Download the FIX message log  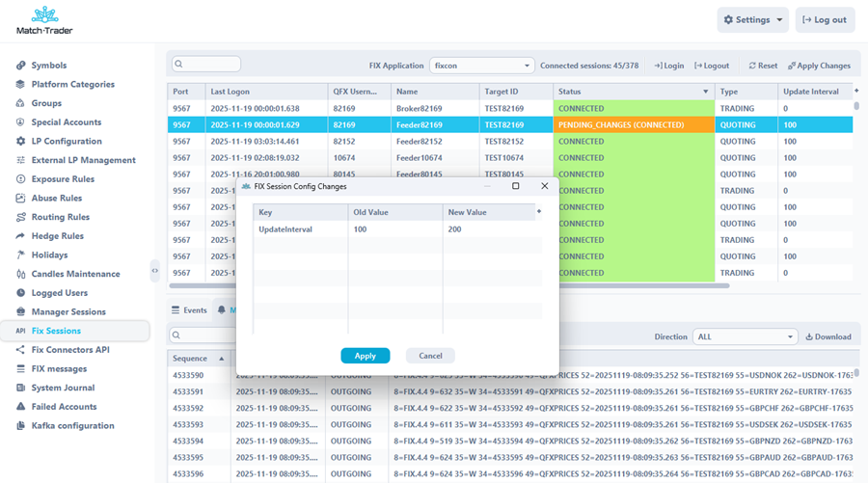[828, 336]
